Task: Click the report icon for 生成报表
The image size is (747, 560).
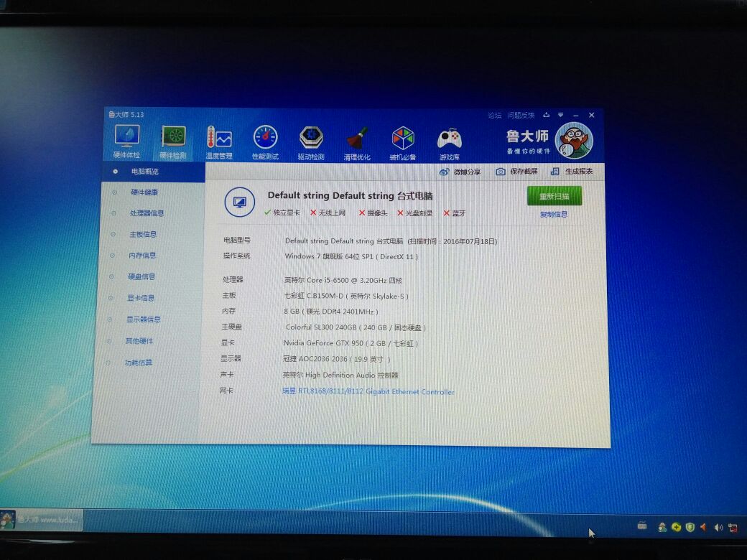Action: (x=555, y=172)
